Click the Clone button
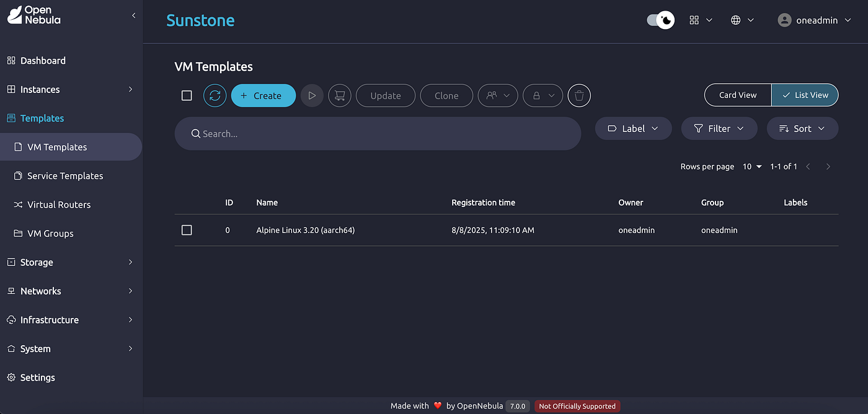 [x=446, y=95]
